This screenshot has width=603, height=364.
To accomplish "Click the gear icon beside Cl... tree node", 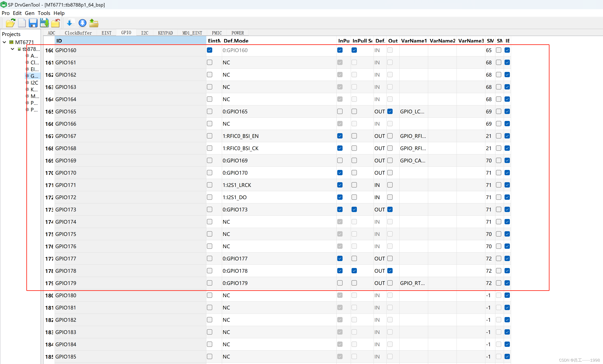I will (27, 63).
